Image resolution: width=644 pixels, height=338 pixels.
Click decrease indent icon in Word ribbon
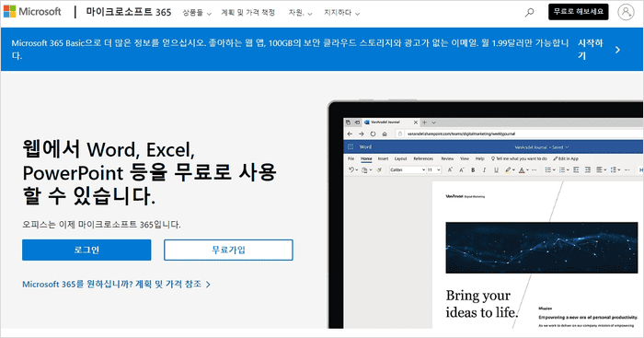pos(576,169)
